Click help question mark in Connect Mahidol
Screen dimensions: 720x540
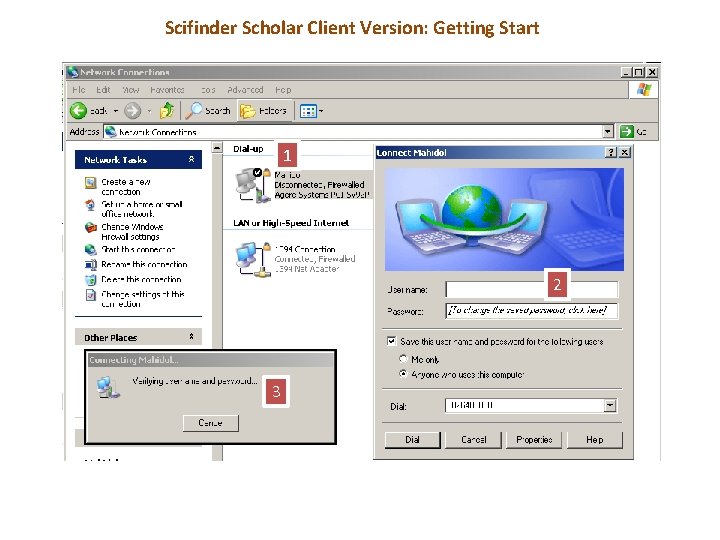[x=610, y=152]
